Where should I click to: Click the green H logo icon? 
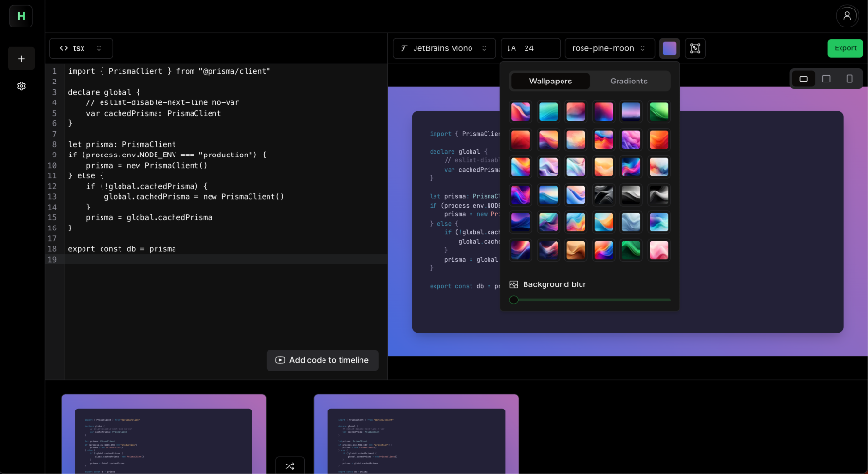coord(21,16)
